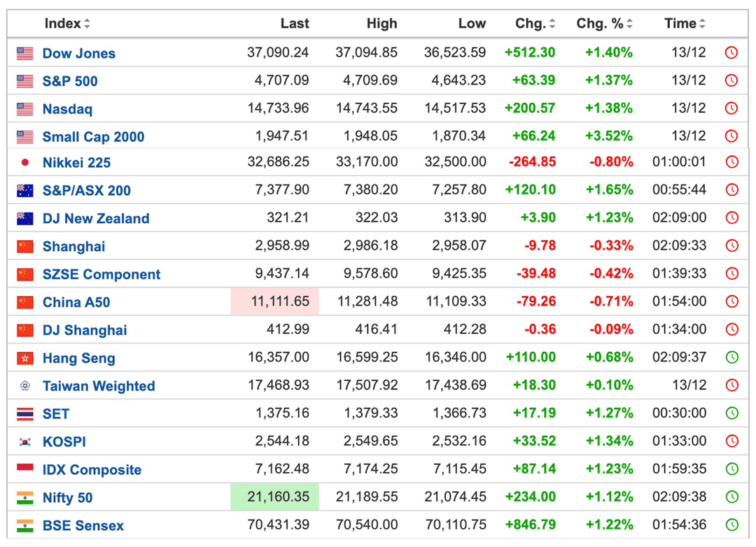Click the clock icon in S&P/ASX 200 row

click(x=732, y=190)
